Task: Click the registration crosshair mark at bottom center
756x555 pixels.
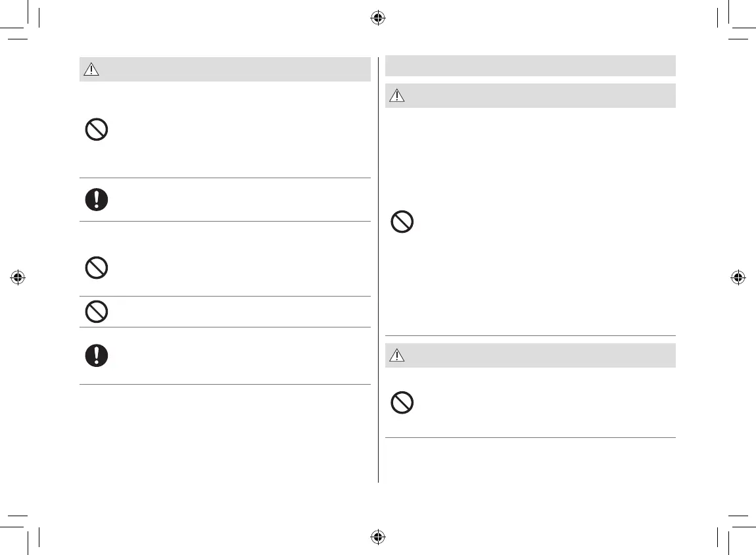Action: [377, 537]
